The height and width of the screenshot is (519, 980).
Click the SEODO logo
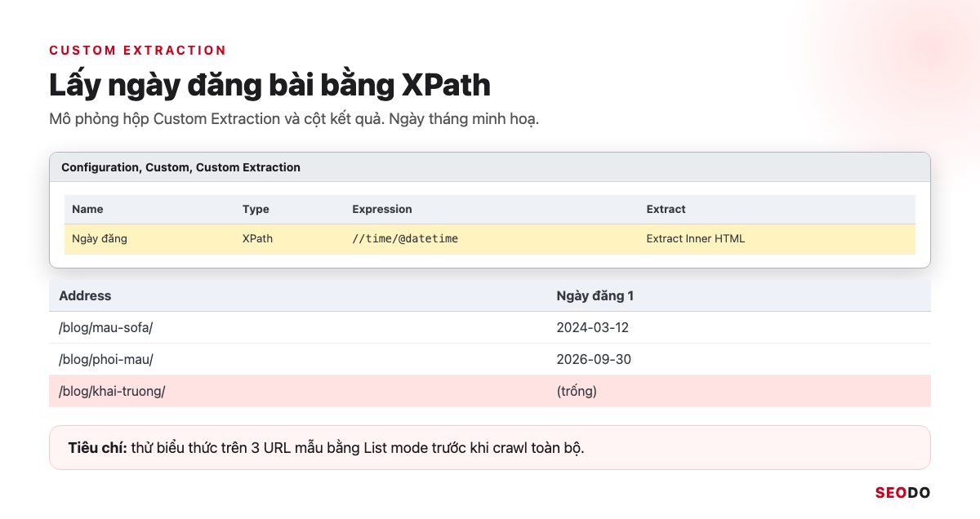click(902, 492)
